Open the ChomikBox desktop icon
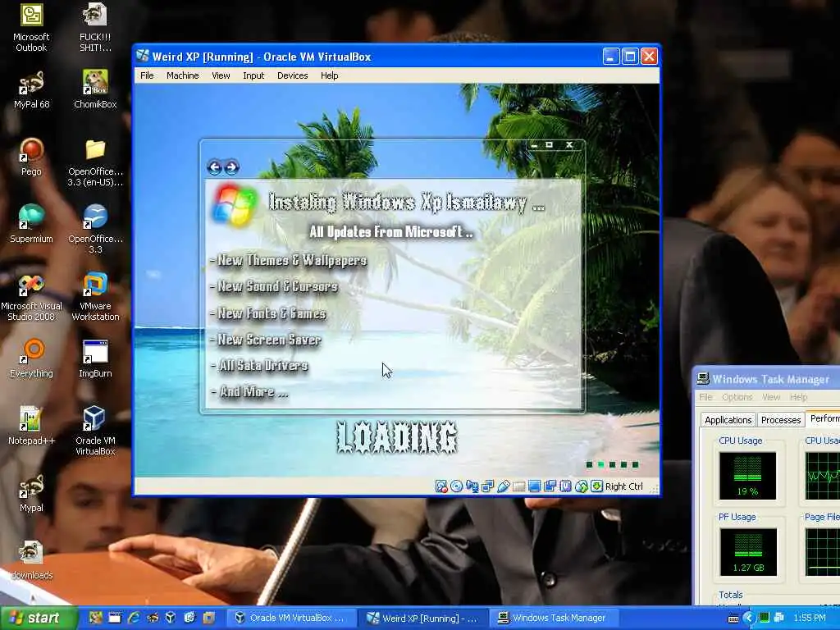840x630 pixels. (95, 90)
